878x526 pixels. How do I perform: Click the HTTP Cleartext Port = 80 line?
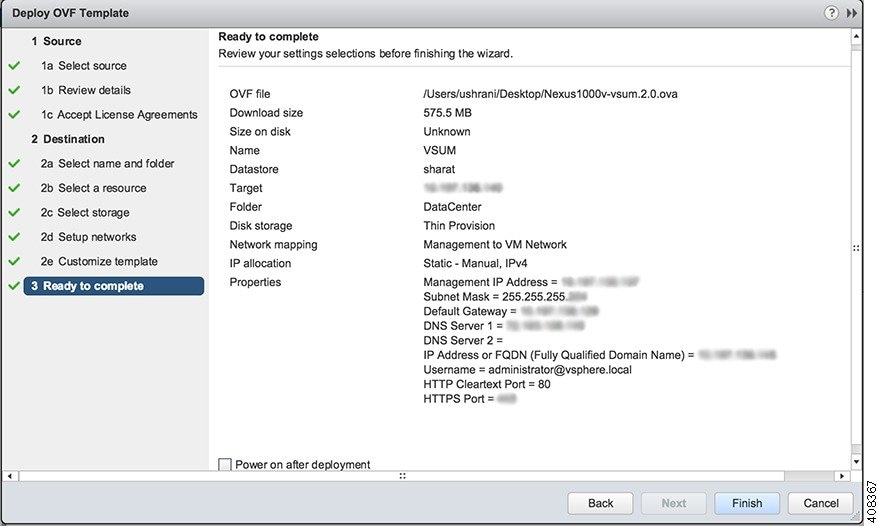(x=487, y=384)
